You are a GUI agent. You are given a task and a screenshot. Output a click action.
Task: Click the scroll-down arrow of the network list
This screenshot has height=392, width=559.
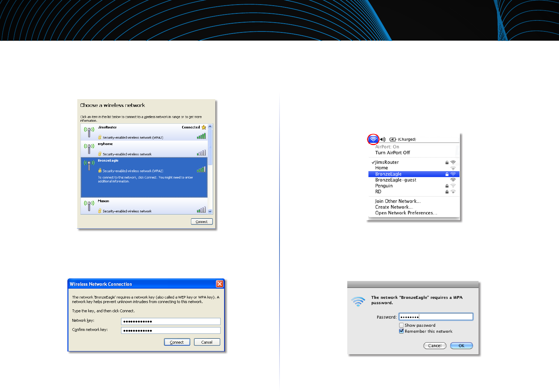click(x=210, y=211)
